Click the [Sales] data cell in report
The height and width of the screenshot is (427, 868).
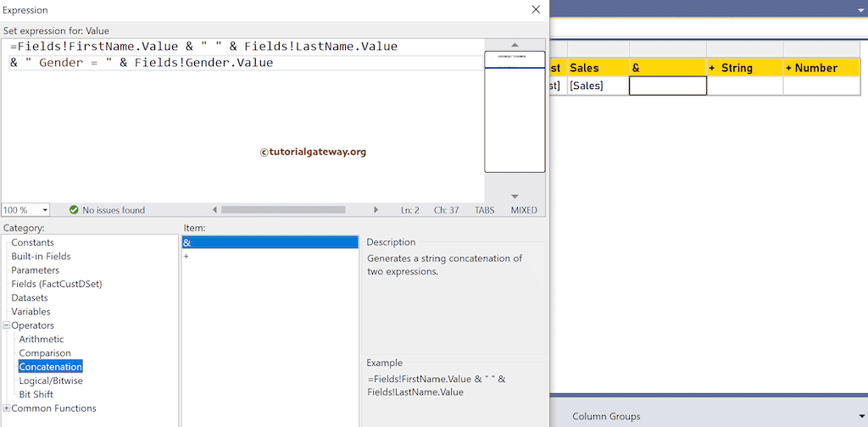(598, 86)
